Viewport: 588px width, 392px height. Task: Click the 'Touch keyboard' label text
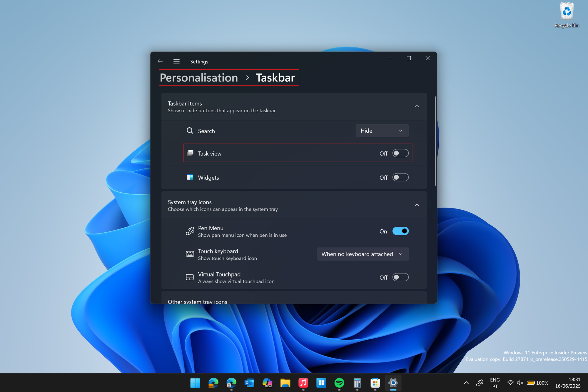pos(218,251)
